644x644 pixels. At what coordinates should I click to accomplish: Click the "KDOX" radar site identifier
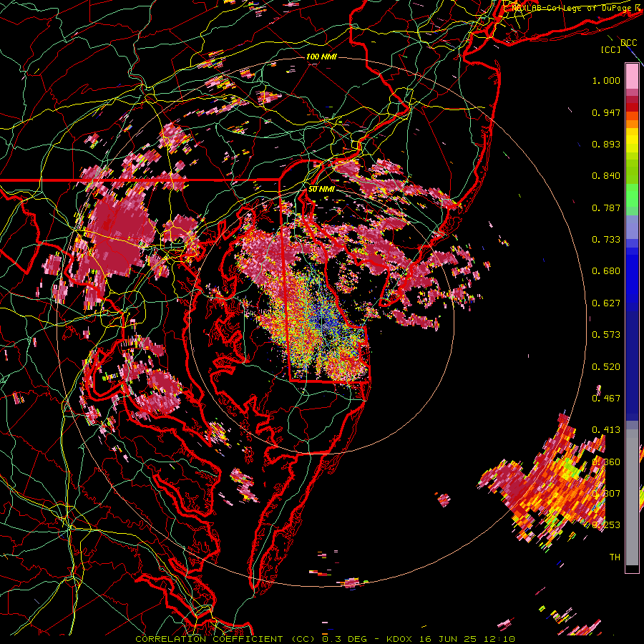tap(399, 639)
